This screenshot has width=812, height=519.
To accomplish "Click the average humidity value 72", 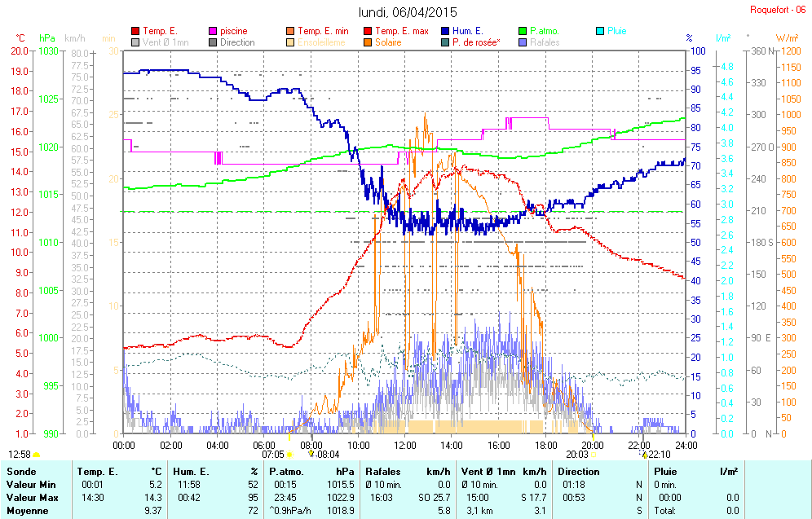I will coord(253,511).
